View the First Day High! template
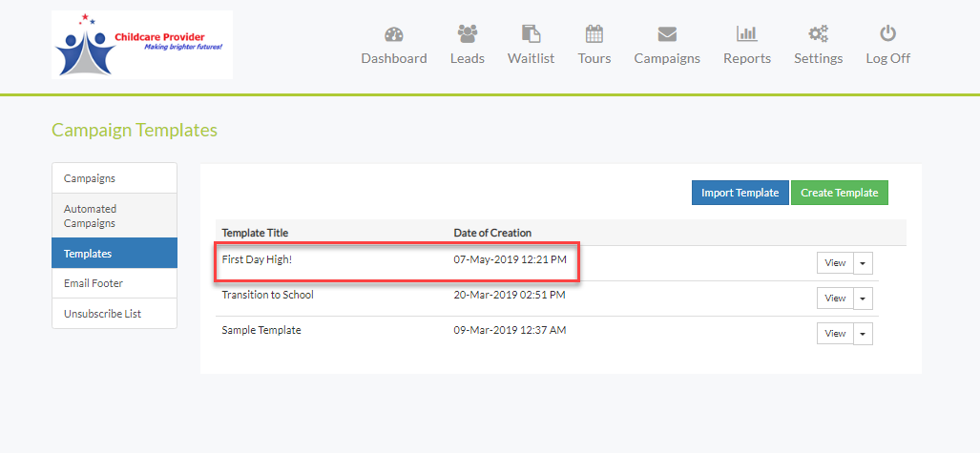This screenshot has height=453, width=980. [835, 263]
